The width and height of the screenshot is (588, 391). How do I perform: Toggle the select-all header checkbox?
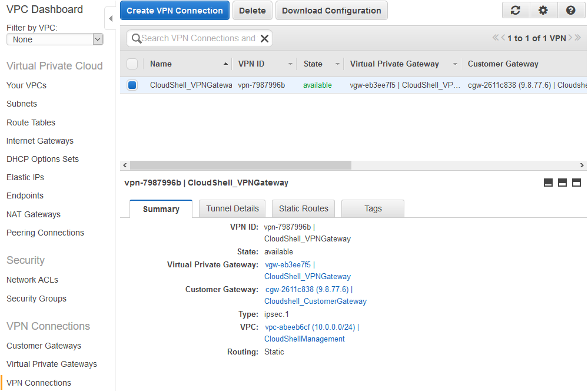tap(132, 64)
